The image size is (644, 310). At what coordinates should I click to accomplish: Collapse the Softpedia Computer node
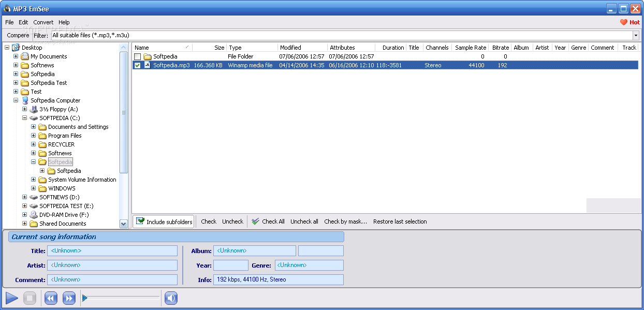(x=16, y=100)
